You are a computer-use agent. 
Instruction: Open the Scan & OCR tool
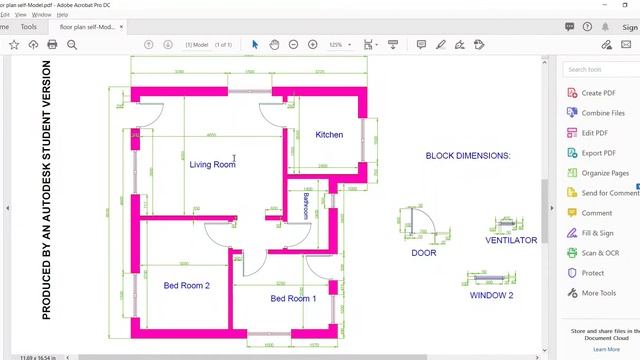600,253
